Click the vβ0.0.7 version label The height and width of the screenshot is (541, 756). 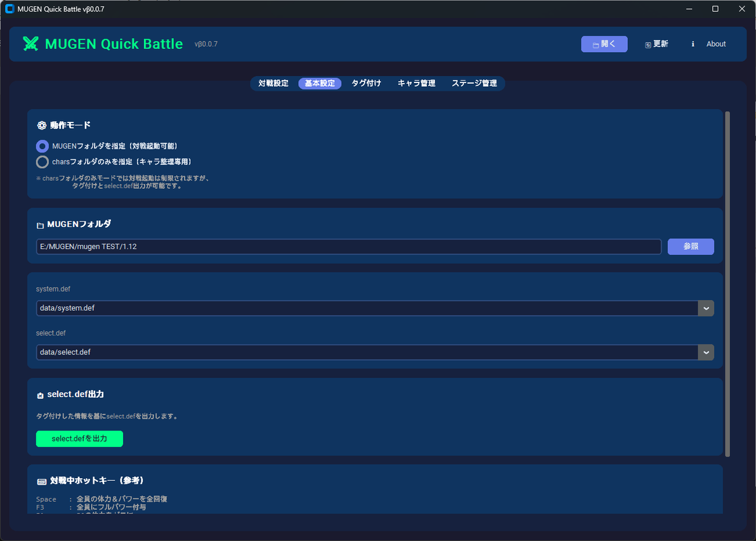pos(206,44)
